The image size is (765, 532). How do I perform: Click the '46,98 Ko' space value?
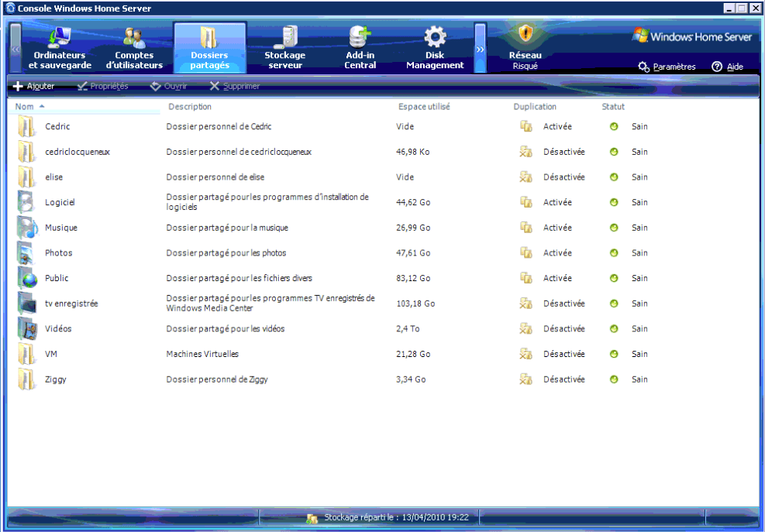413,152
